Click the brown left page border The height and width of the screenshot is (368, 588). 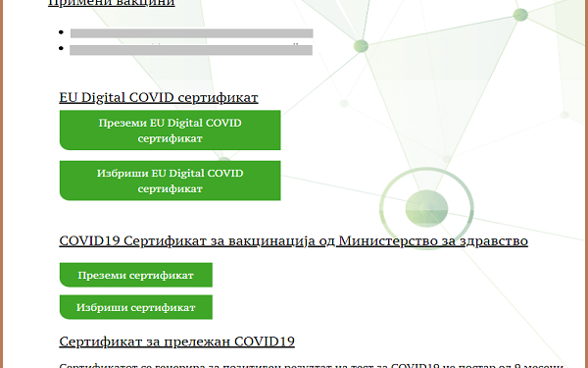[2, 184]
